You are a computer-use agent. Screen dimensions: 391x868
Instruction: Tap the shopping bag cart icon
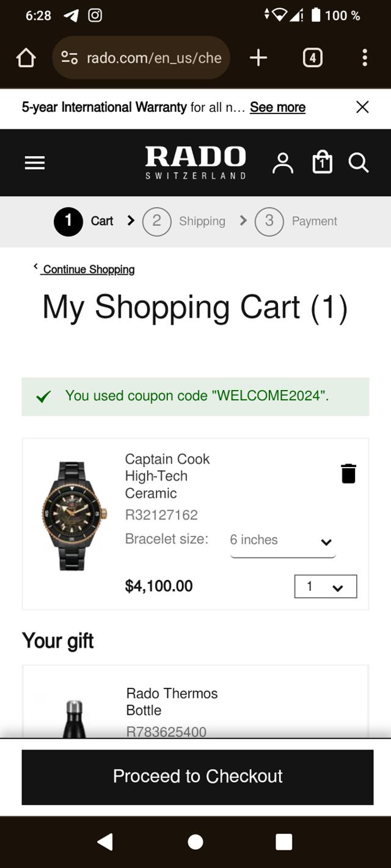tap(323, 163)
